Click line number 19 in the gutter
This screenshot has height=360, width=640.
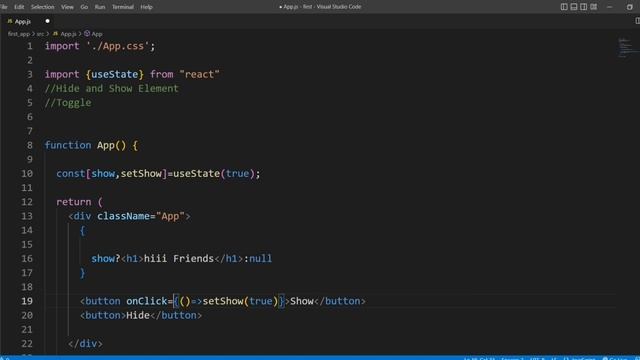coord(27,301)
